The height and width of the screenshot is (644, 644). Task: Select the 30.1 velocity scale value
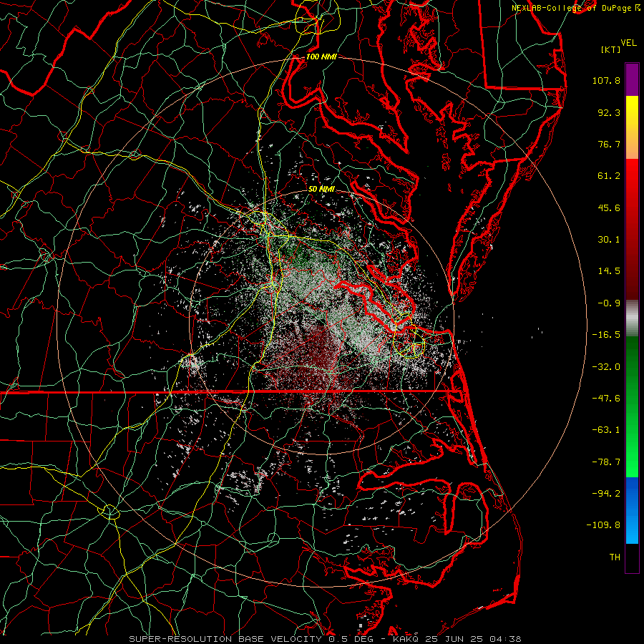(x=609, y=240)
